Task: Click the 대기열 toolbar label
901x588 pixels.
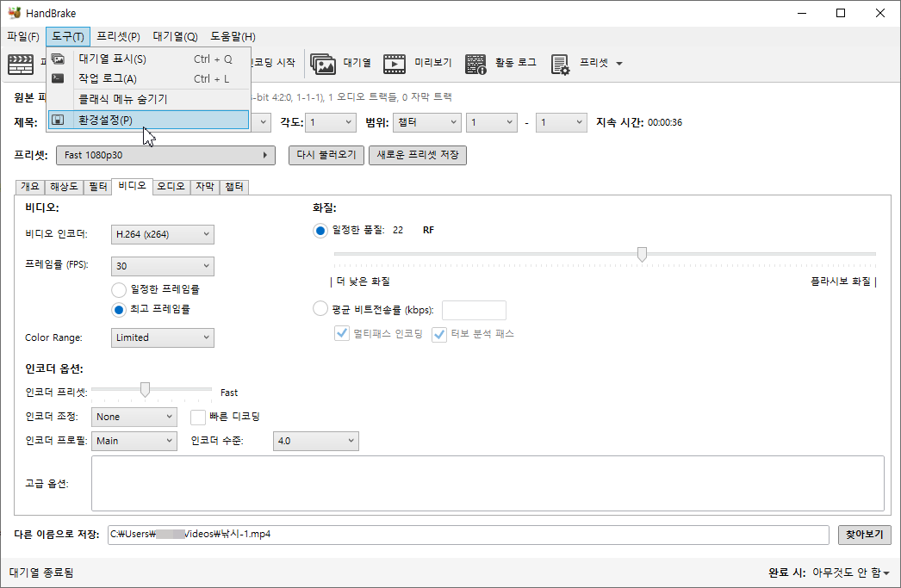Action: 357,63
